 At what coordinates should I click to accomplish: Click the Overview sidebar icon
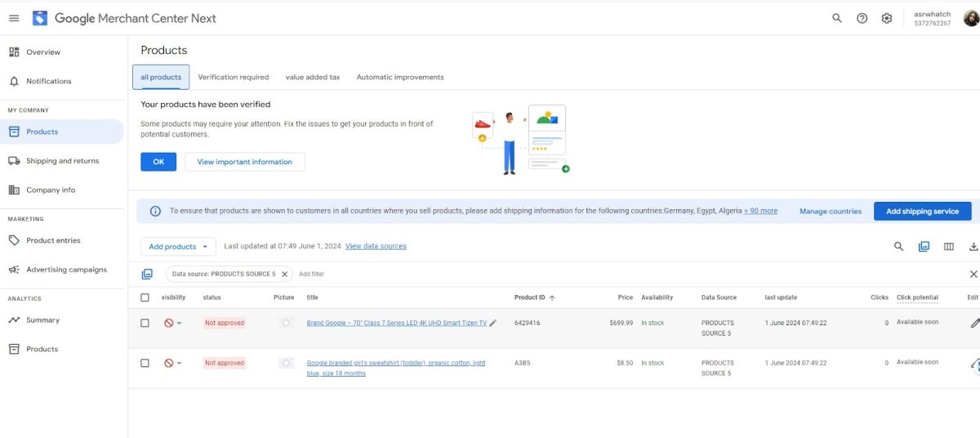pos(14,52)
